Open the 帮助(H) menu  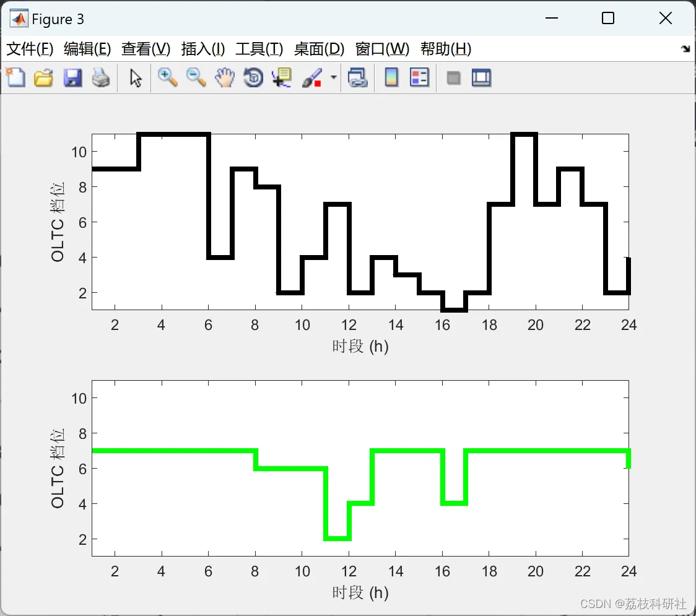tap(446, 49)
